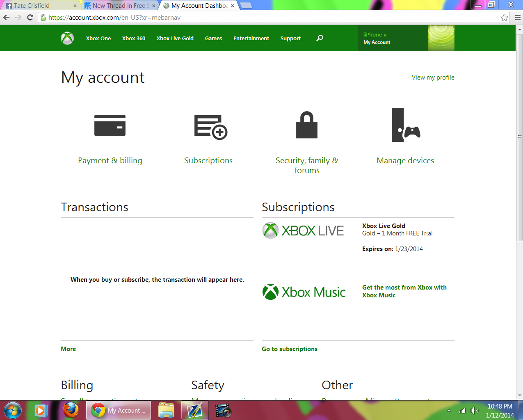This screenshot has height=420, width=523.
Task: Click Go to subscriptions link
Action: click(290, 349)
